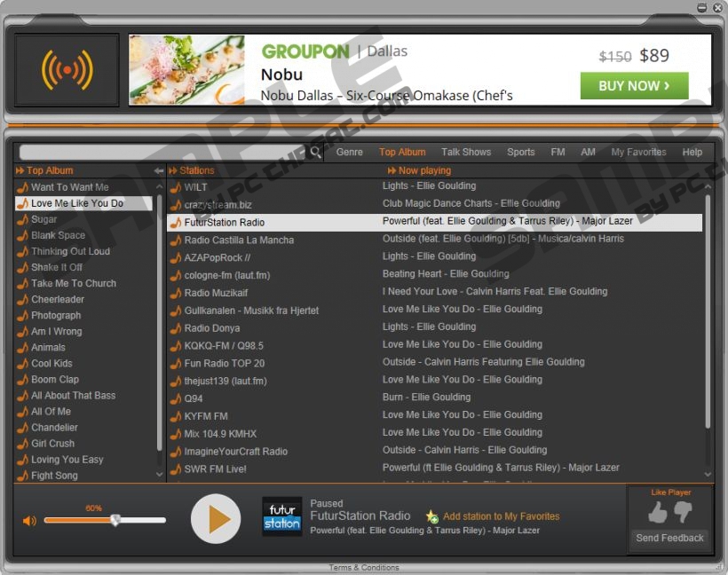Mute using the volume speaker icon
The width and height of the screenshot is (728, 575).
pyautogui.click(x=29, y=521)
